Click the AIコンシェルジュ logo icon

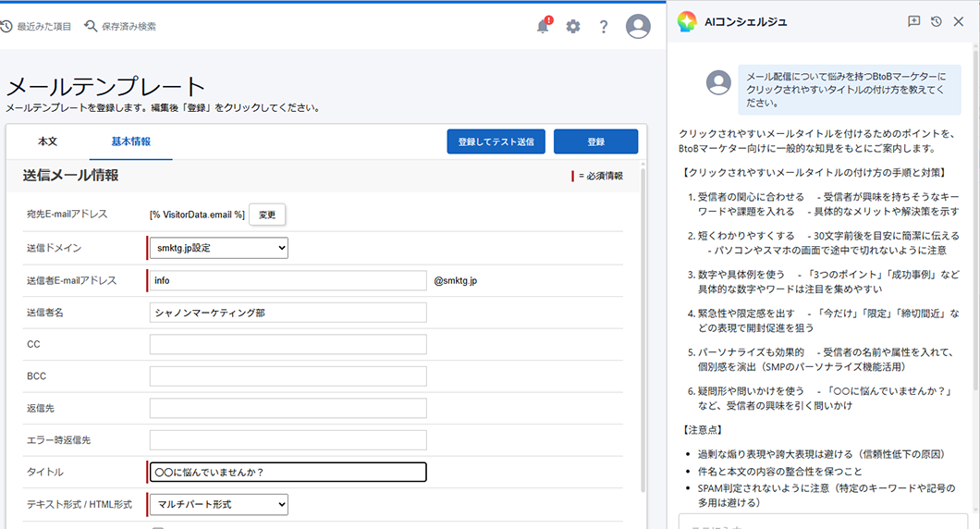[687, 22]
